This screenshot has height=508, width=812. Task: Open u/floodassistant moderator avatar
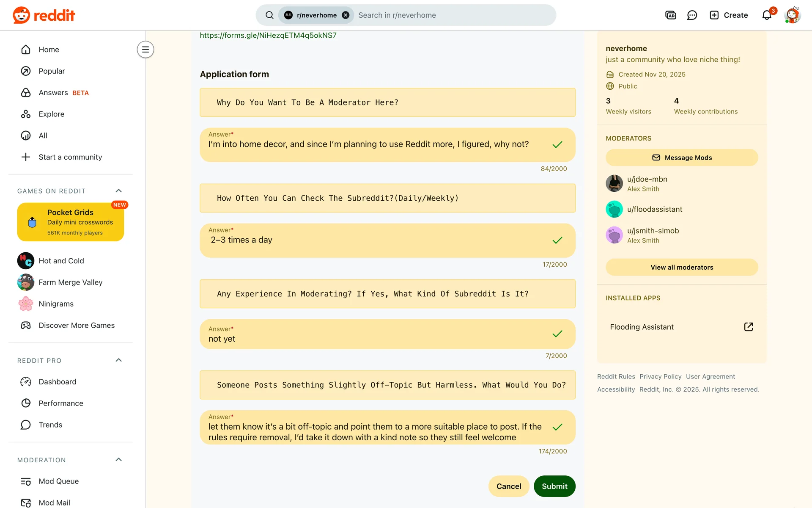pyautogui.click(x=614, y=209)
